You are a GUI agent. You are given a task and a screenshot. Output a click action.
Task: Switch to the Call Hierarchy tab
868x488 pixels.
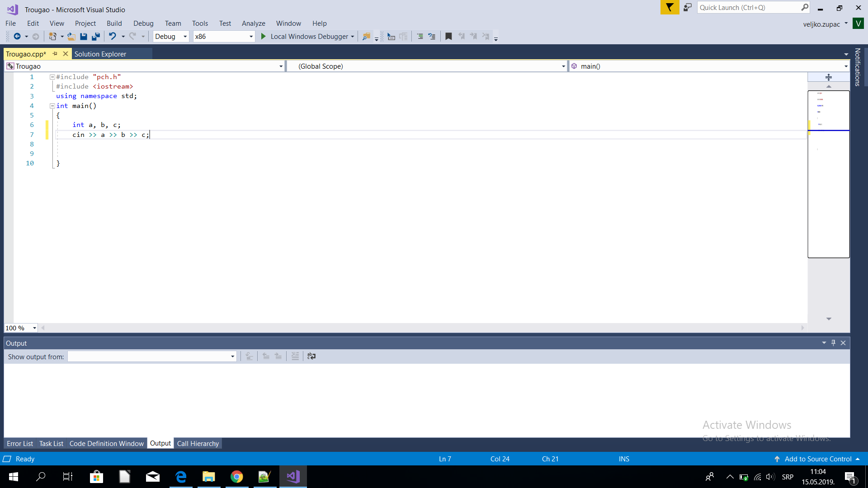tap(198, 444)
